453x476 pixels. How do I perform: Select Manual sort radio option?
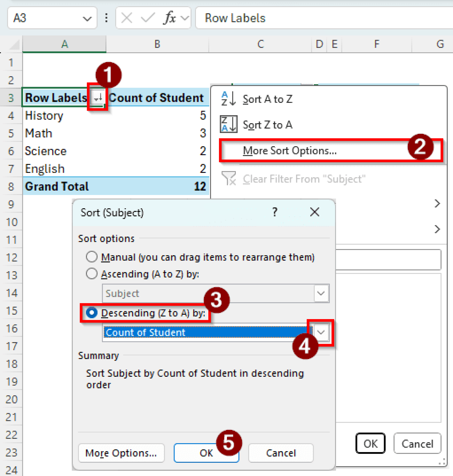click(x=92, y=257)
